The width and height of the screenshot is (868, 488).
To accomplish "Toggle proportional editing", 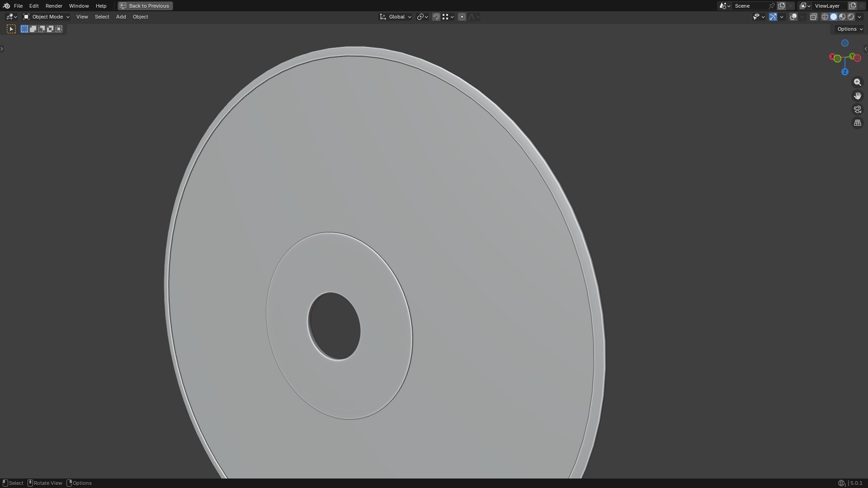I will point(462,17).
